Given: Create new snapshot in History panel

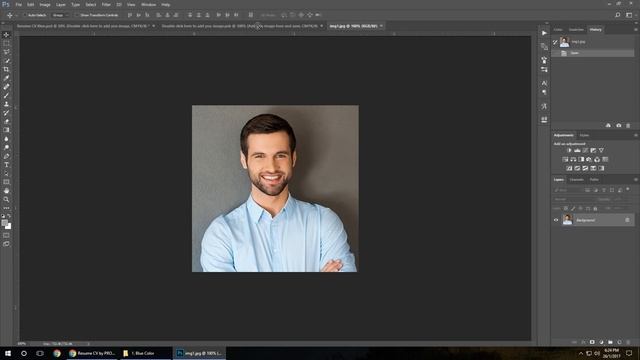Looking at the screenshot, I should (619, 125).
